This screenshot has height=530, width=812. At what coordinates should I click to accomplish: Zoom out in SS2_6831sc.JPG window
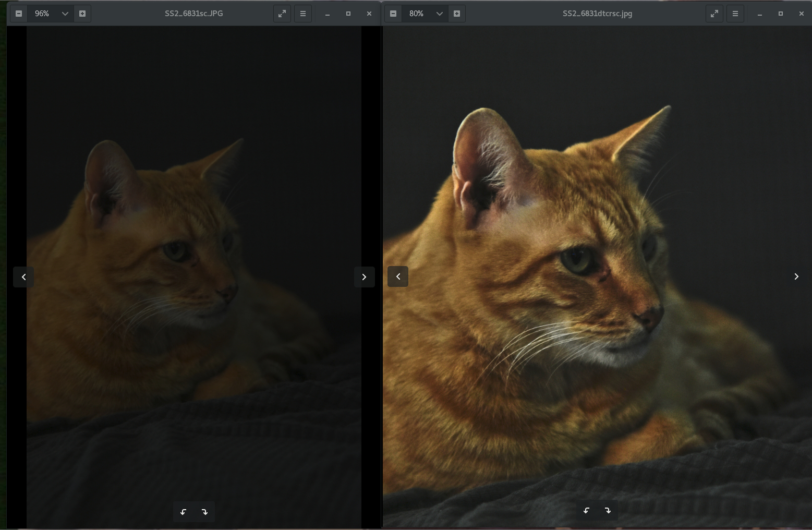point(19,14)
